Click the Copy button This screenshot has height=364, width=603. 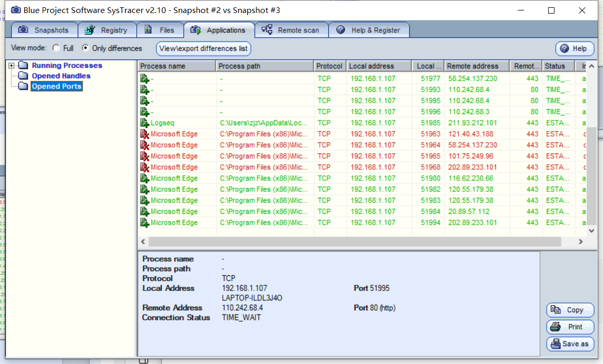pos(570,310)
